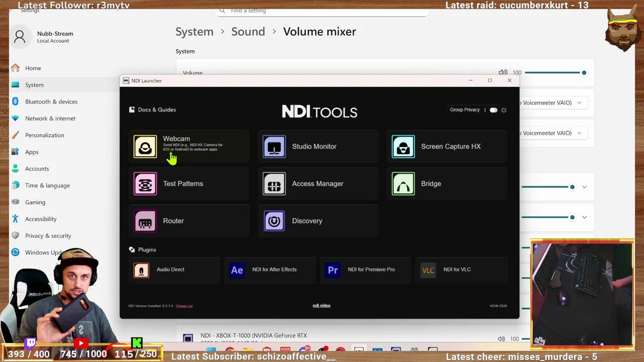The width and height of the screenshot is (644, 362).
Task: Visit the ndi.video link
Action: tap(321, 306)
